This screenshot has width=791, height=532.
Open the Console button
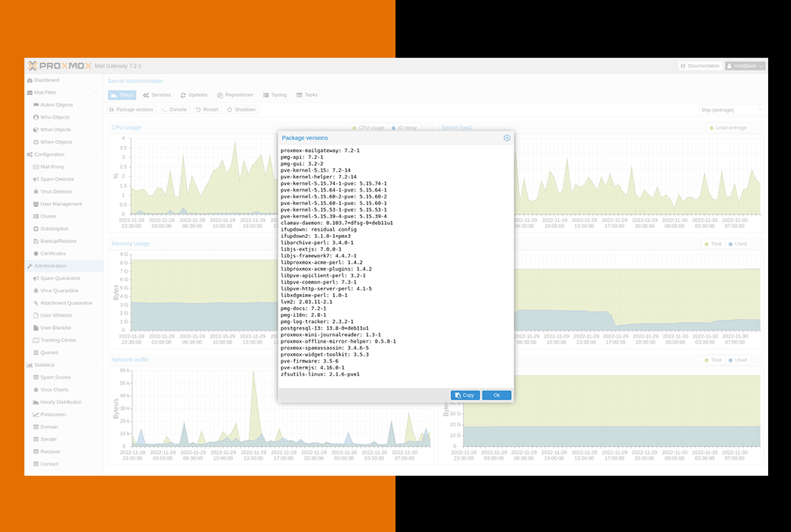(174, 109)
